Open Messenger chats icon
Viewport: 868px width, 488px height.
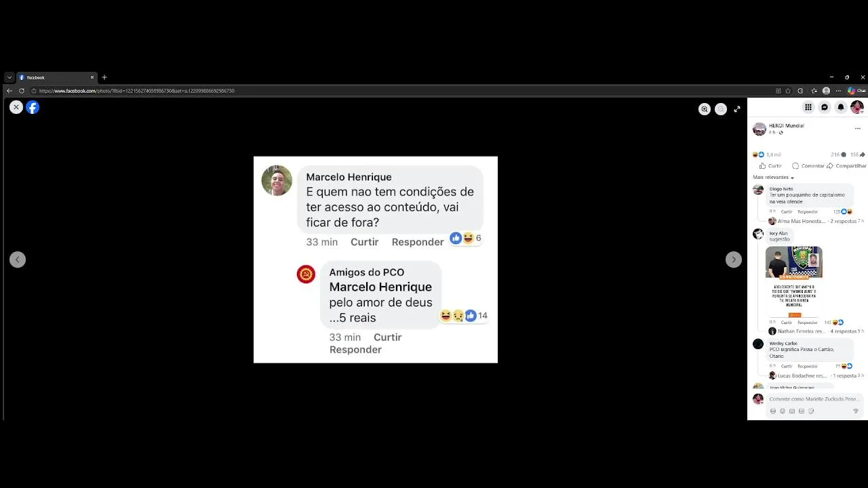click(x=825, y=107)
